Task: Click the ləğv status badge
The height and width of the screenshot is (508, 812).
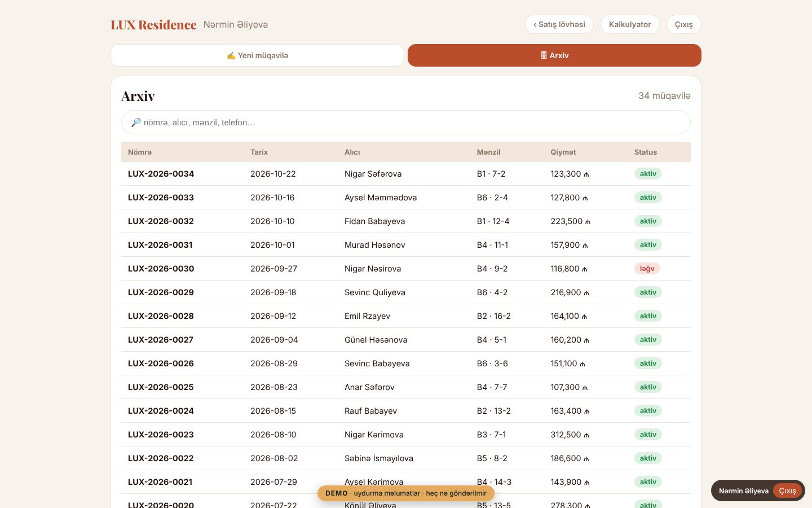Action: point(647,269)
